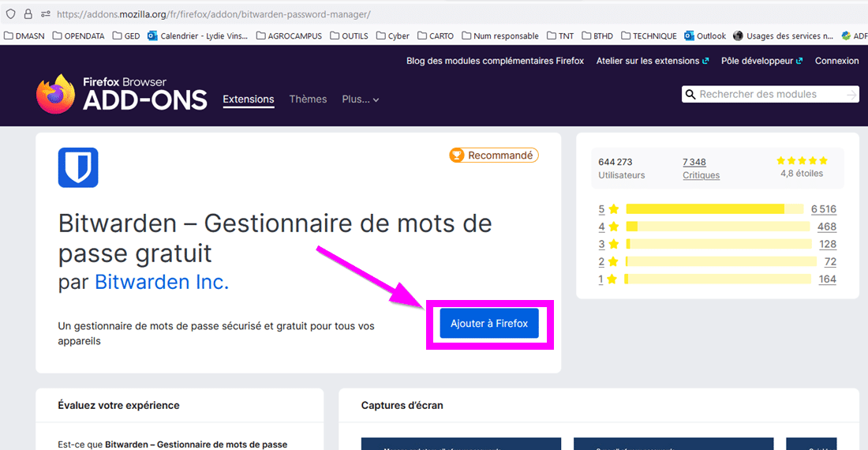Select the Extensions tab

249,99
